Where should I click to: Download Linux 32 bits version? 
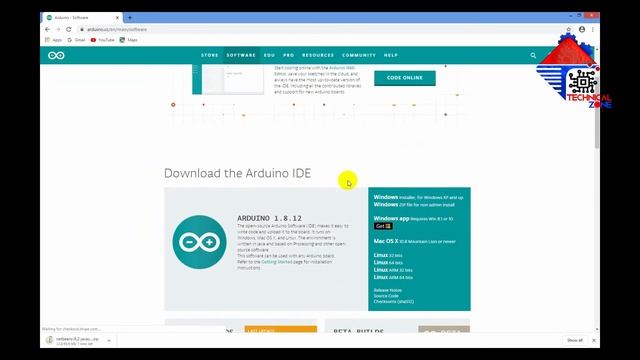388,255
